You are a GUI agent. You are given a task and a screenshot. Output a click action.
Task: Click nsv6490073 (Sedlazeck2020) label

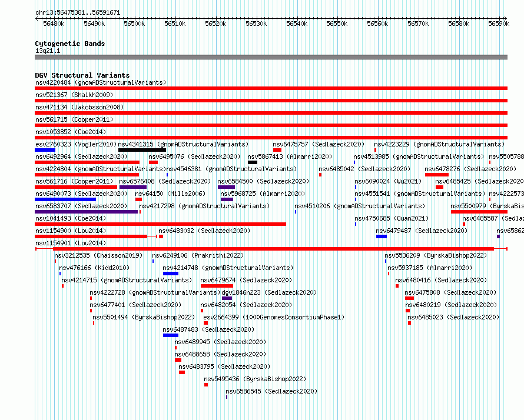81,194
